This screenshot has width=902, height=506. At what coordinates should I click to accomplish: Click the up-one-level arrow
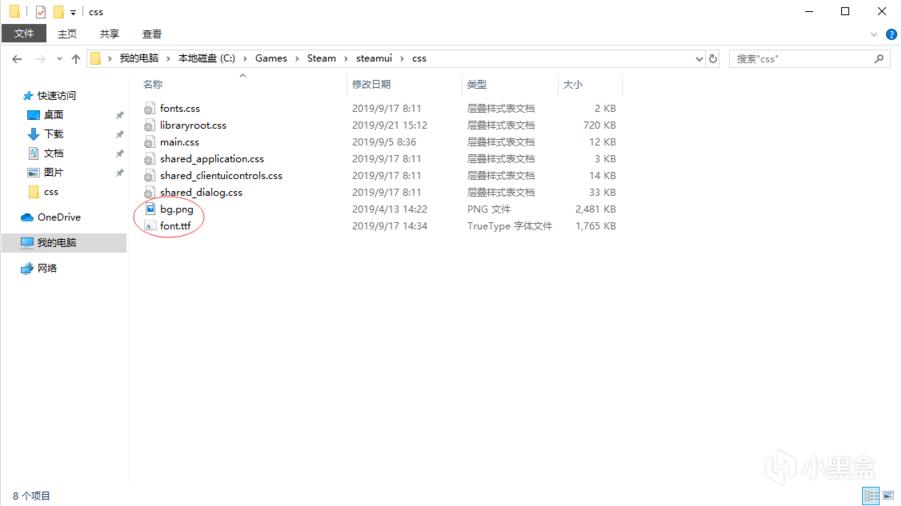pyautogui.click(x=76, y=59)
